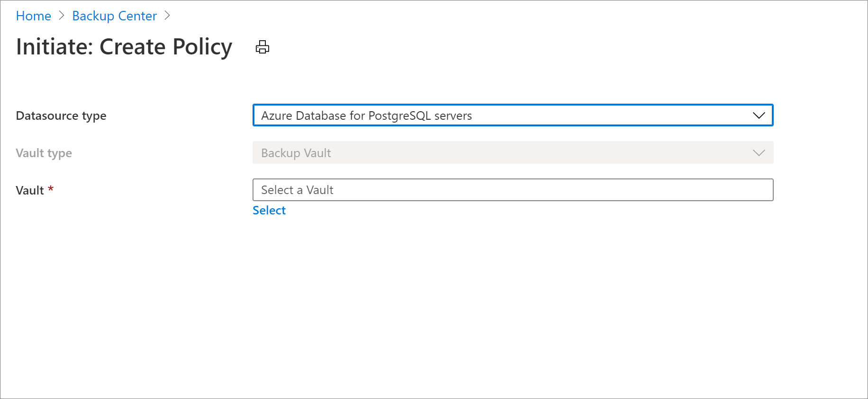868x399 pixels.
Task: Open the Datasource type dropdown
Action: pos(513,115)
